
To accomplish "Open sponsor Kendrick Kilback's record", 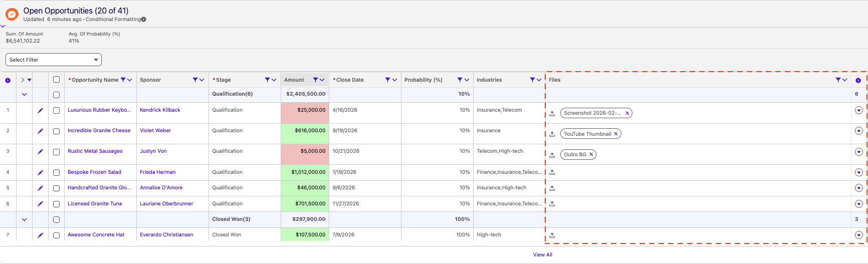I will (160, 110).
